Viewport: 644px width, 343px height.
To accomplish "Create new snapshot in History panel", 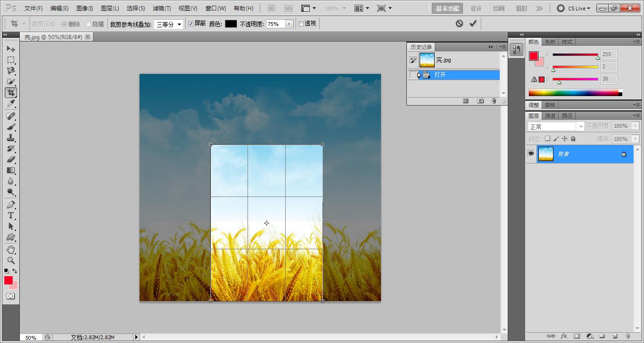I will [480, 101].
